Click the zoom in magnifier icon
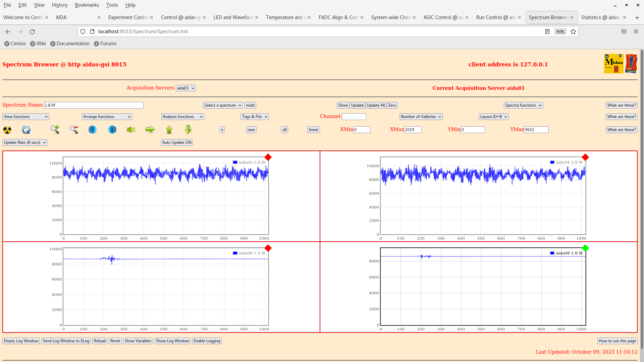Viewport: 644px width, 362px height. coord(55,129)
